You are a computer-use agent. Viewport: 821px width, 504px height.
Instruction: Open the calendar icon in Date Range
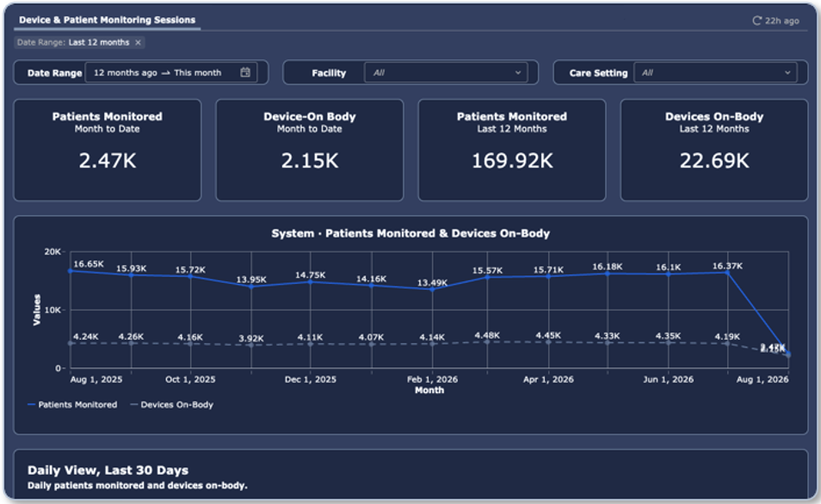coord(245,72)
